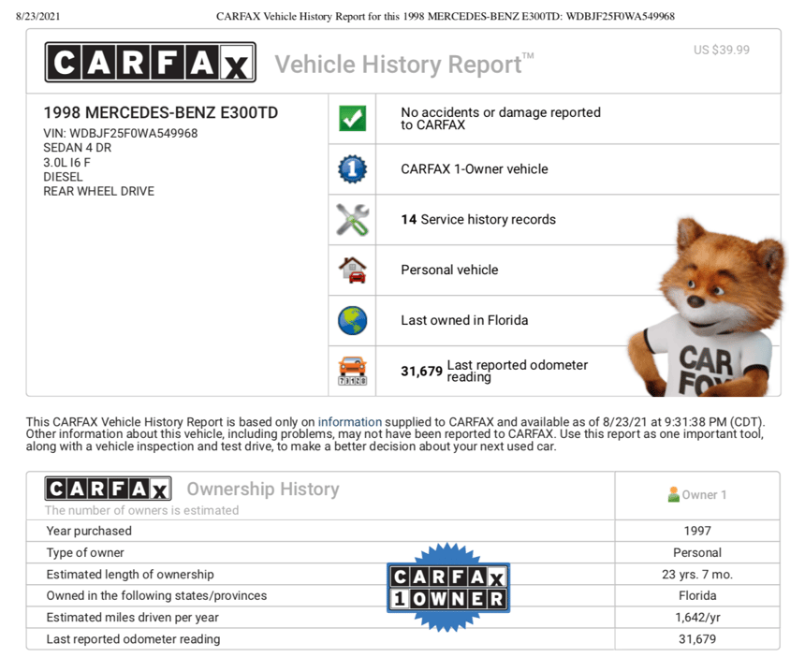This screenshot has height=672, width=805.
Task: Click the US $39.99 price text
Action: tap(721, 50)
